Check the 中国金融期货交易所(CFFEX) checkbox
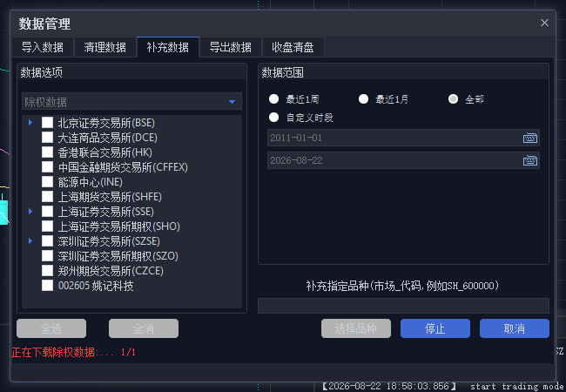The width and height of the screenshot is (566, 392). pos(47,167)
